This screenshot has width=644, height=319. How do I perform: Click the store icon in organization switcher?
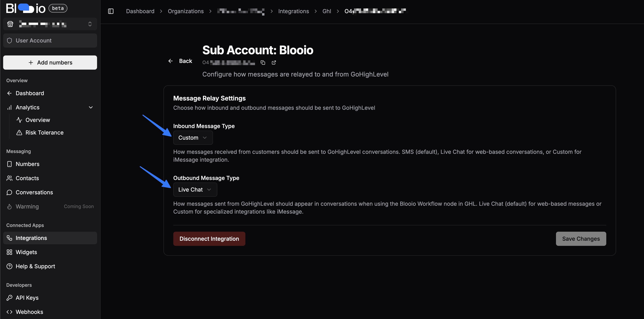[x=10, y=24]
